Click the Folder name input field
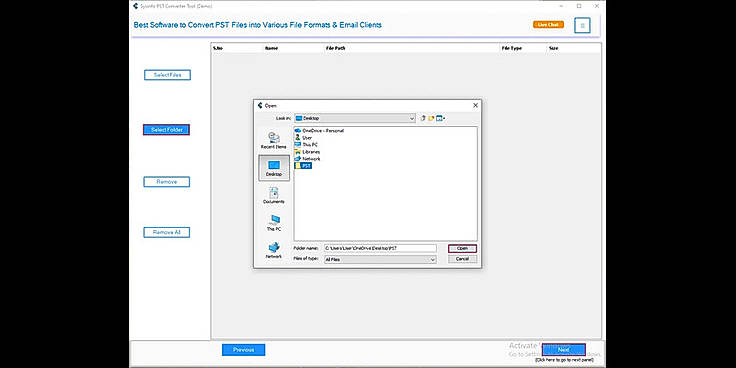736x368 pixels. (x=380, y=248)
